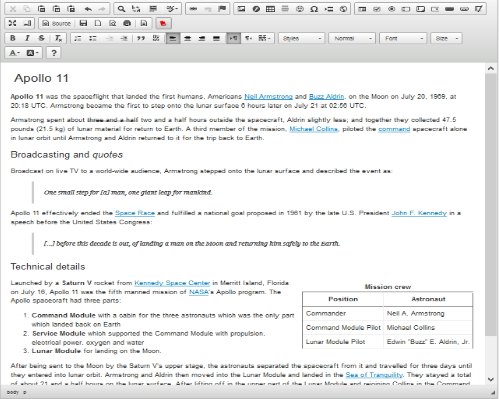Viewport: 499px width, 399px height.
Task: Click the Preview icon
Action: (113, 23)
